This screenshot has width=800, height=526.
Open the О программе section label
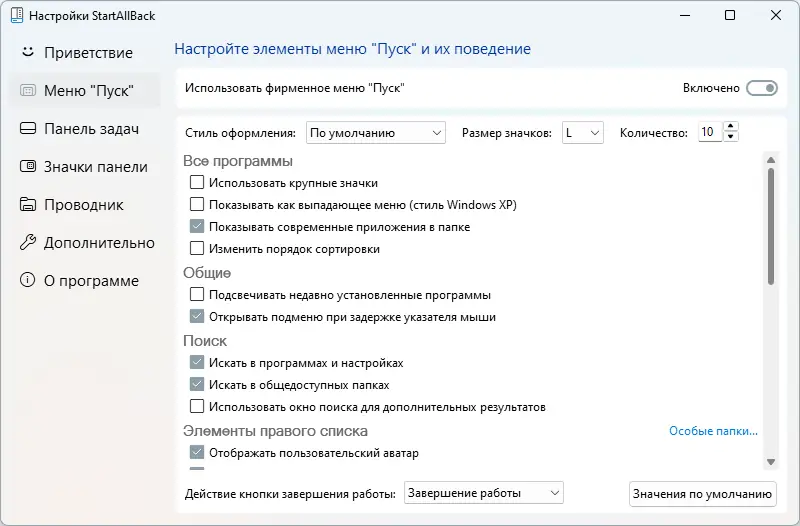pos(91,280)
